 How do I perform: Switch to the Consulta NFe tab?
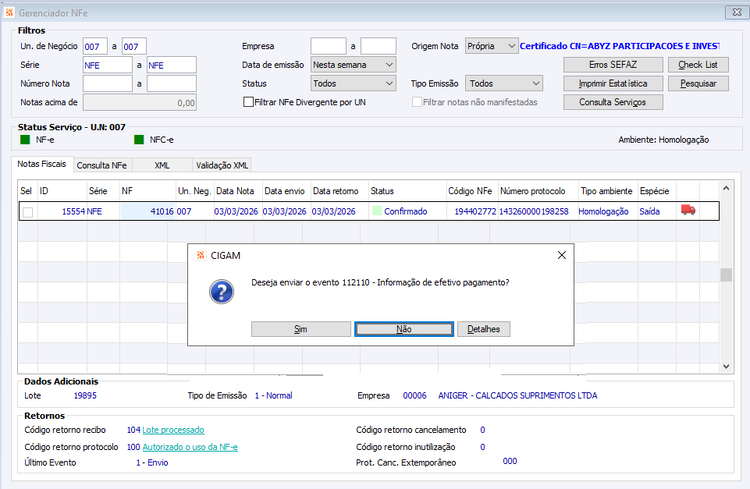(x=102, y=165)
